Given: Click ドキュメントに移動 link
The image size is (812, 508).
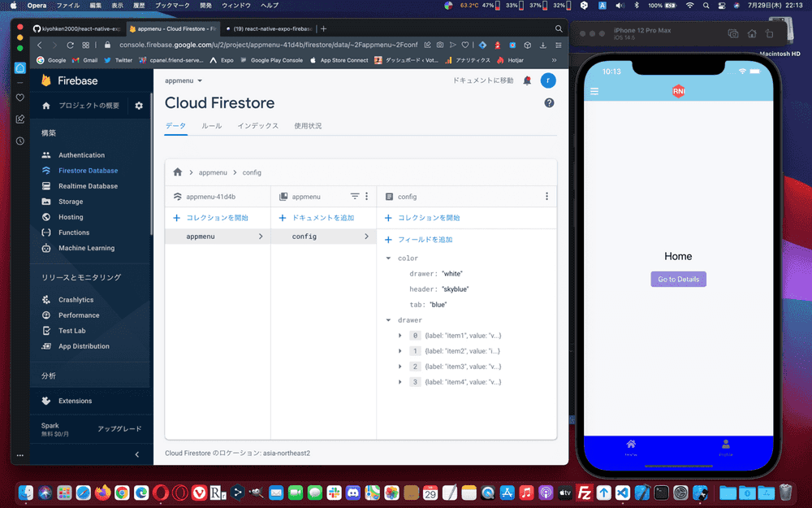Looking at the screenshot, I should tap(483, 80).
